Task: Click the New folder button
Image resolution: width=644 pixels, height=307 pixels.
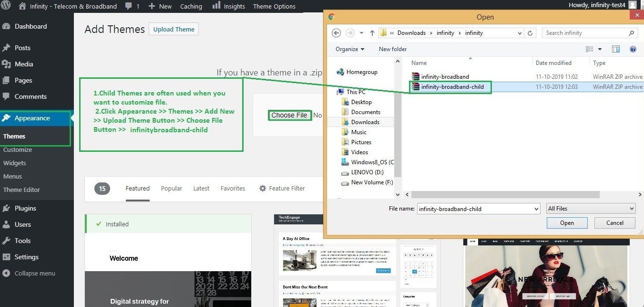Action: click(x=393, y=49)
